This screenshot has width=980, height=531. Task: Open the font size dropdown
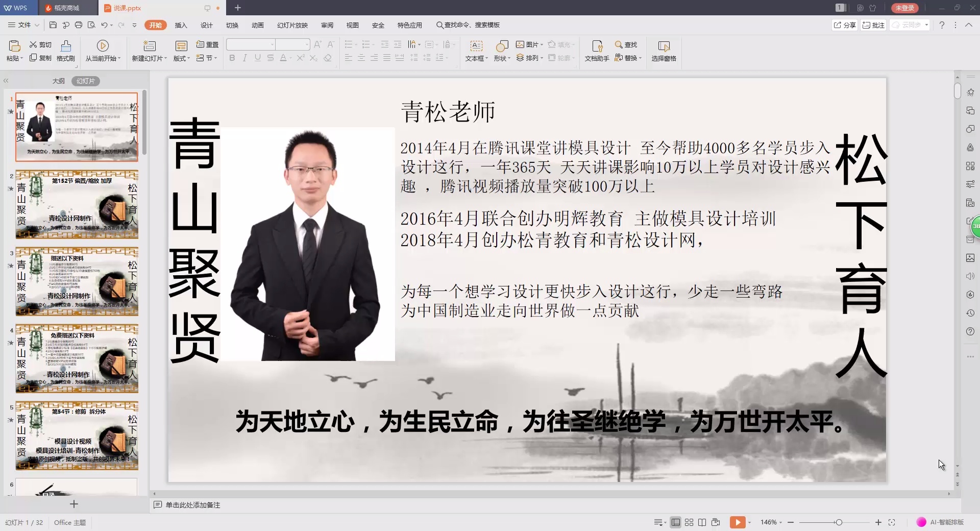307,44
